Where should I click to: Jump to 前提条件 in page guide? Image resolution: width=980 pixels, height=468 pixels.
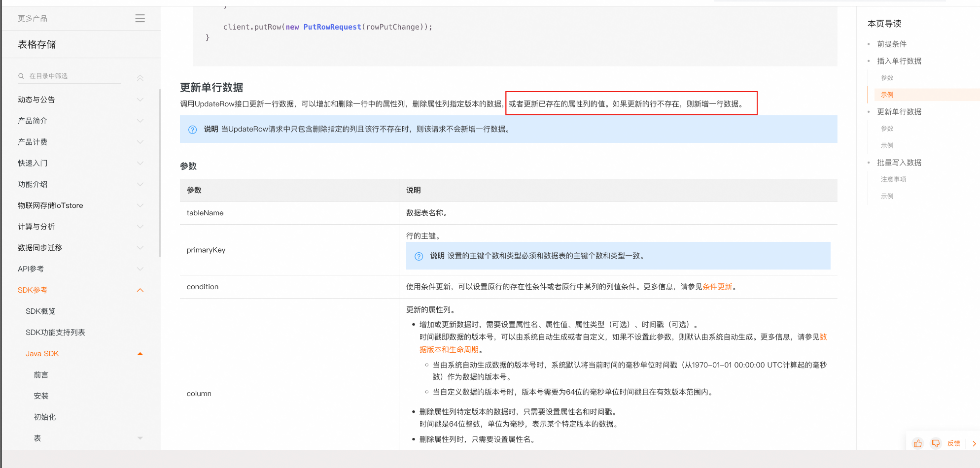pos(891,44)
